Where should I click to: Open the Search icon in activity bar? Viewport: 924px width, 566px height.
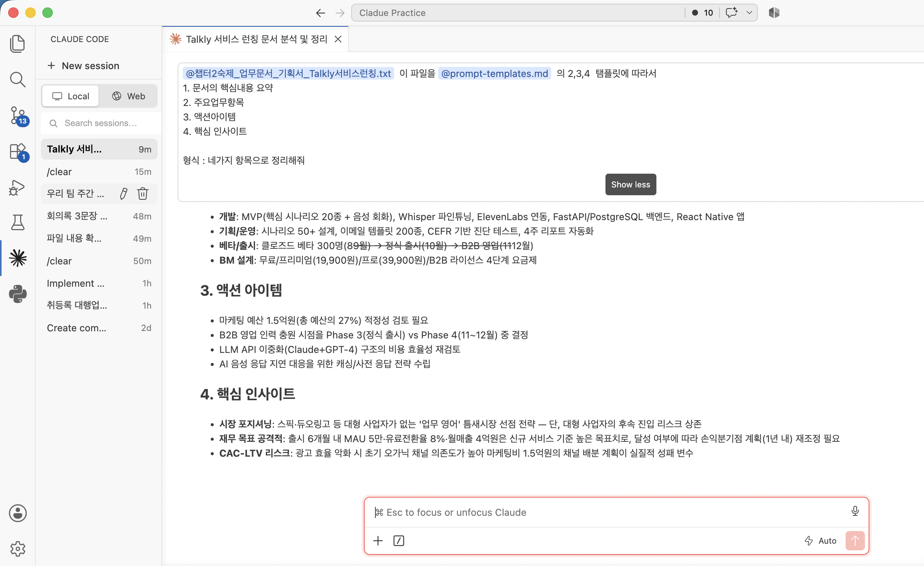tap(17, 80)
